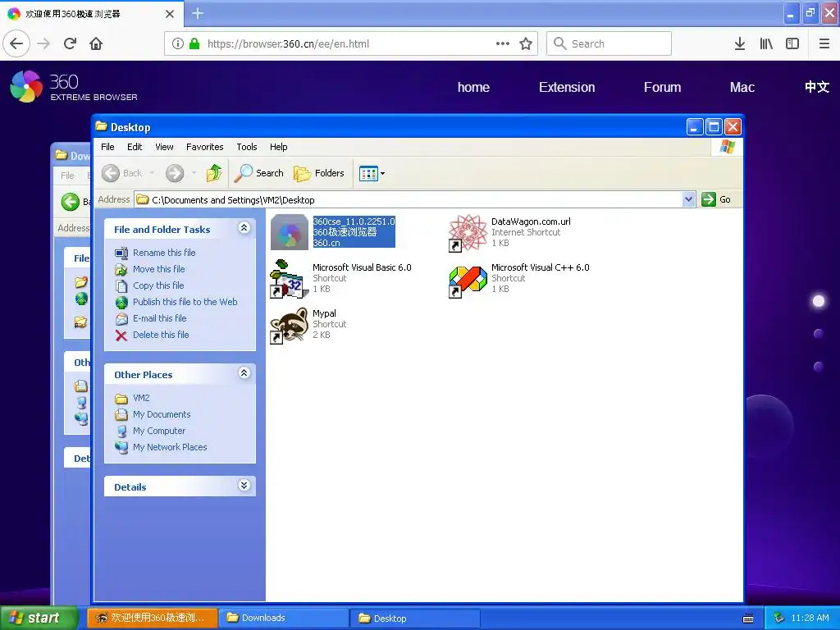Open My Network Places link

170,447
